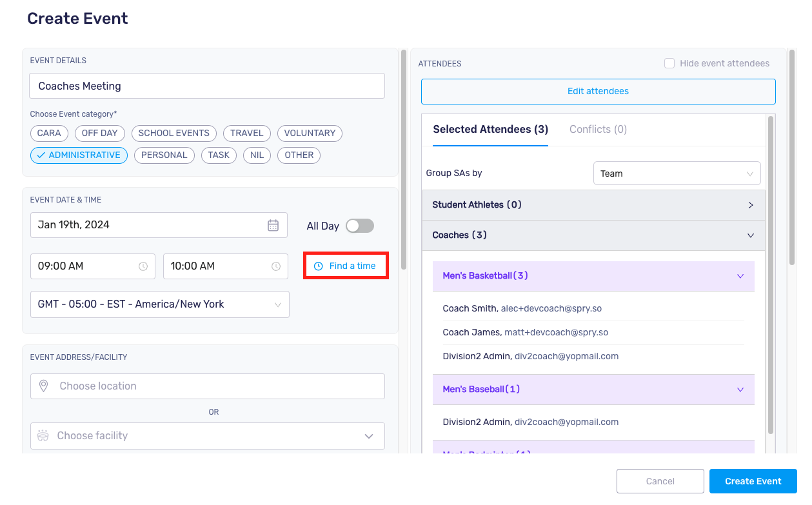Toggle the All Day switch

[x=360, y=226]
